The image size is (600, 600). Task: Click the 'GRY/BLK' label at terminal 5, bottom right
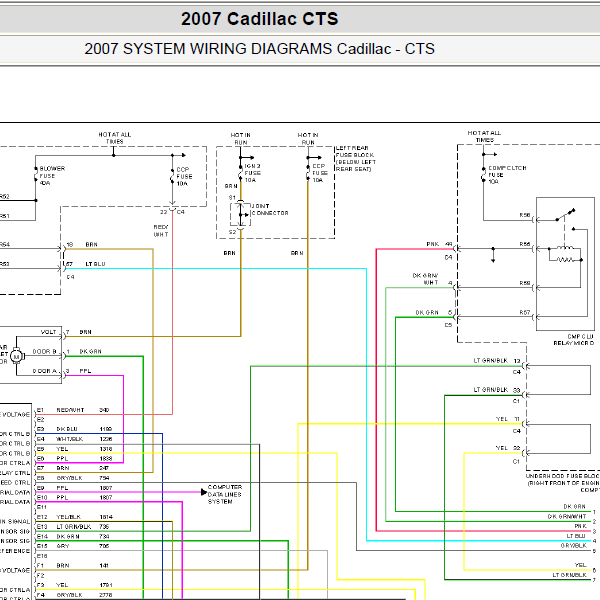click(573, 546)
